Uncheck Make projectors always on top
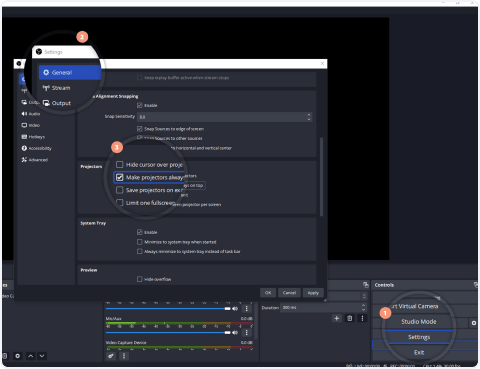 pos(120,177)
